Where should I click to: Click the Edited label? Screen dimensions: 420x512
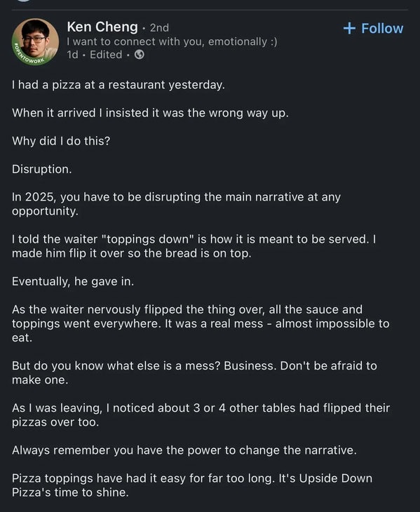106,55
